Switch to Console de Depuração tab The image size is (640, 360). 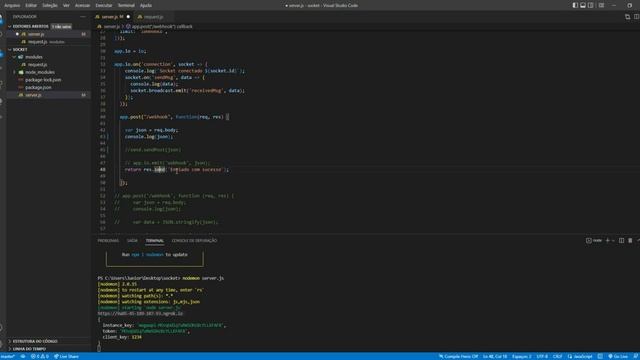tap(194, 241)
